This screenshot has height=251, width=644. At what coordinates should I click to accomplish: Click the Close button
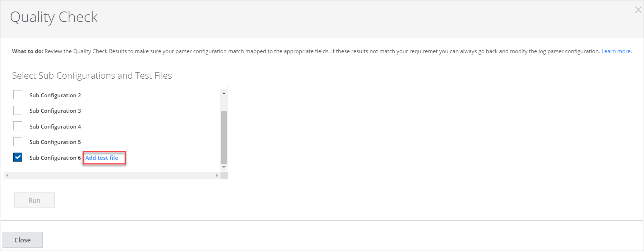click(x=23, y=240)
